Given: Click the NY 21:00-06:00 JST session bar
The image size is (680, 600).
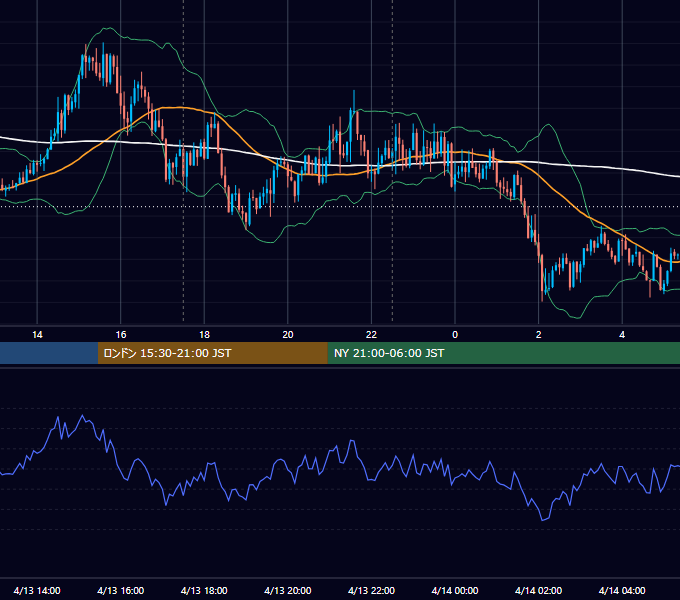Looking at the screenshot, I should (503, 353).
